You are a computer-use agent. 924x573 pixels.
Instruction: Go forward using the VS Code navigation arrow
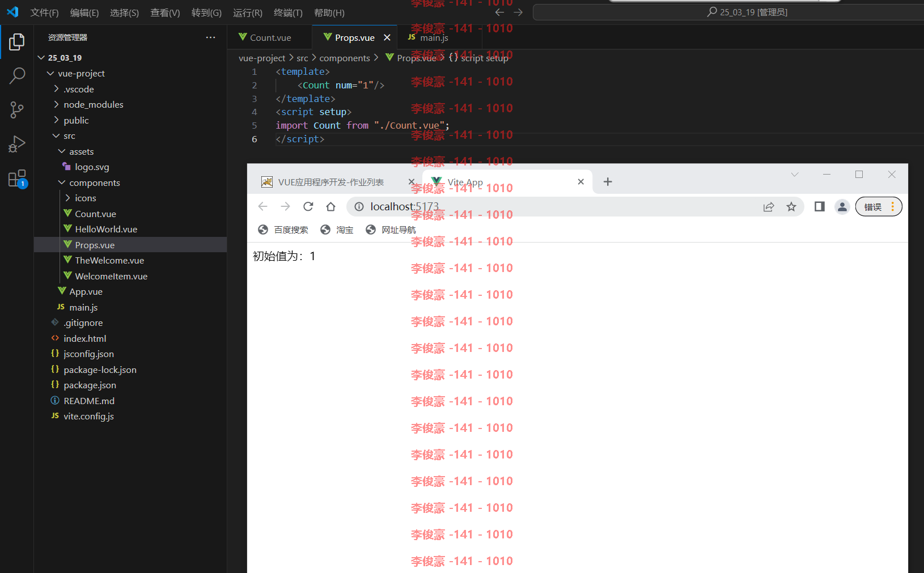tap(518, 12)
